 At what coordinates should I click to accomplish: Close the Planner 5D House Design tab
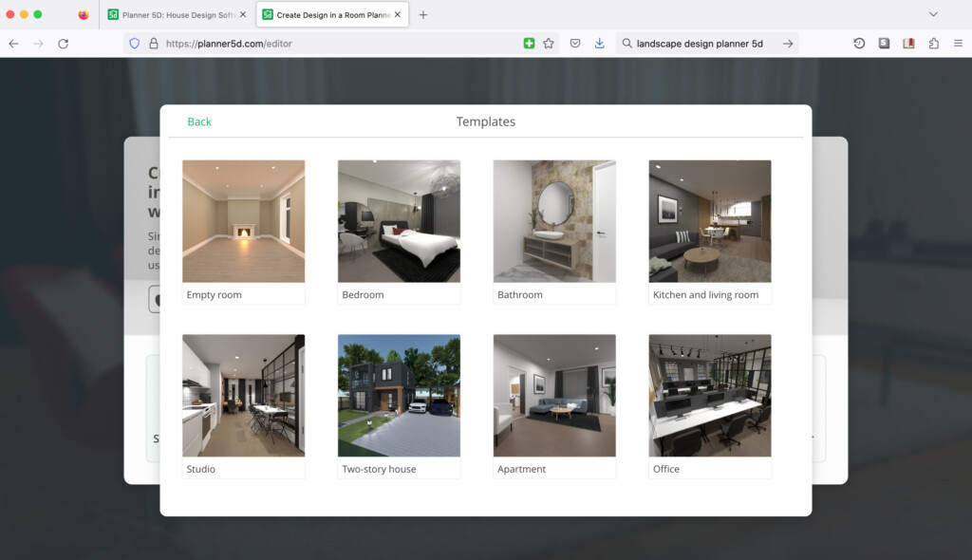tap(243, 14)
